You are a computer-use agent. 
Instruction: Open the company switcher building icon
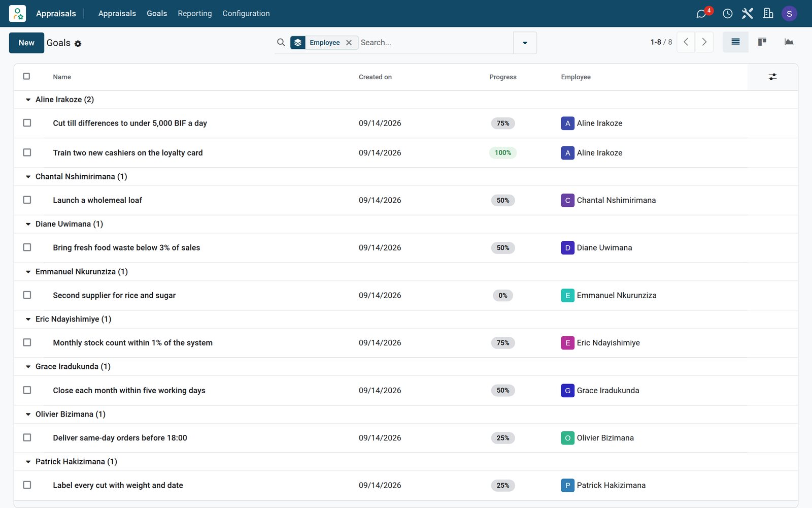coord(768,13)
